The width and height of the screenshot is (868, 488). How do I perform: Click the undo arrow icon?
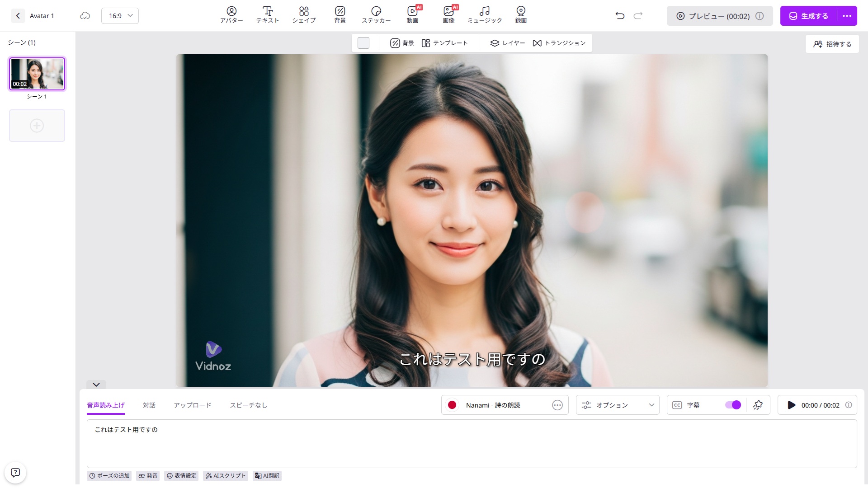(x=620, y=16)
